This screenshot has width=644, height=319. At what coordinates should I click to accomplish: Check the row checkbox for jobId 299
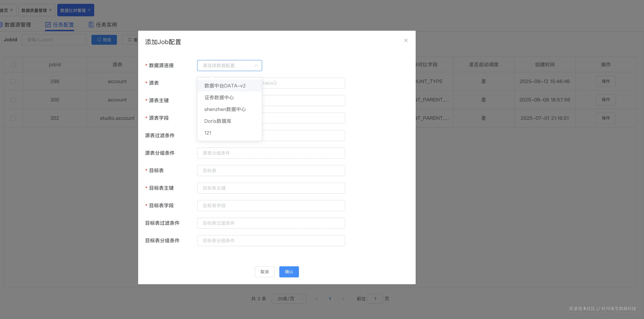13,81
